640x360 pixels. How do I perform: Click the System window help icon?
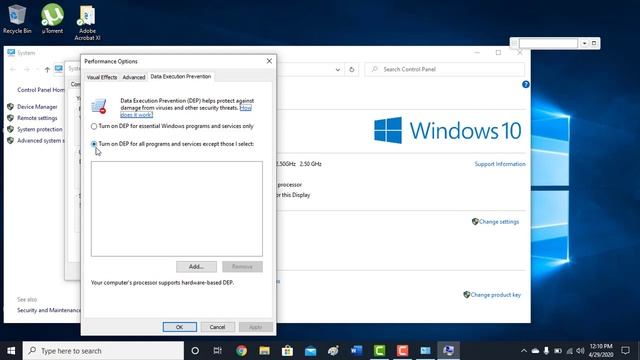click(x=526, y=84)
